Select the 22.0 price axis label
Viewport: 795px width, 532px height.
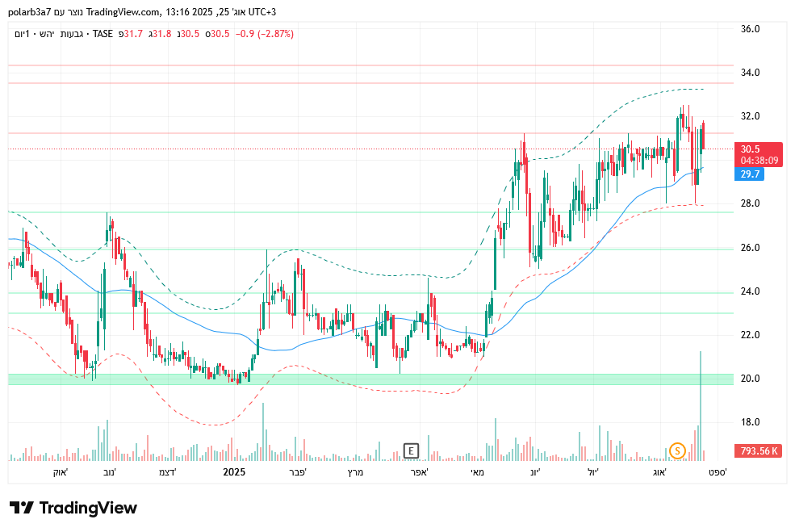coord(750,335)
